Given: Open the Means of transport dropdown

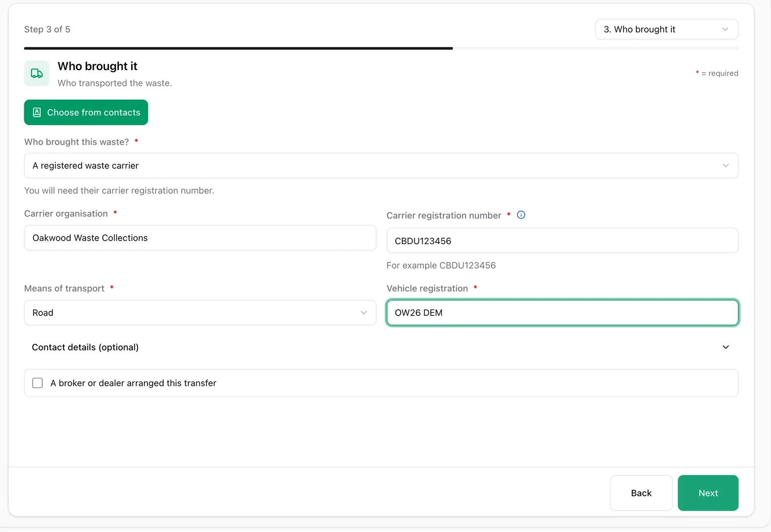Looking at the screenshot, I should pyautogui.click(x=200, y=312).
